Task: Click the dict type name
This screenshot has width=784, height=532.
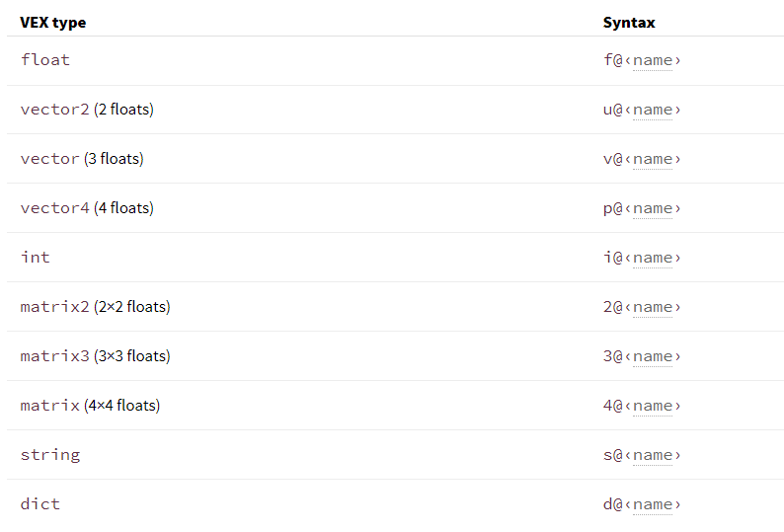Action: pos(40,504)
